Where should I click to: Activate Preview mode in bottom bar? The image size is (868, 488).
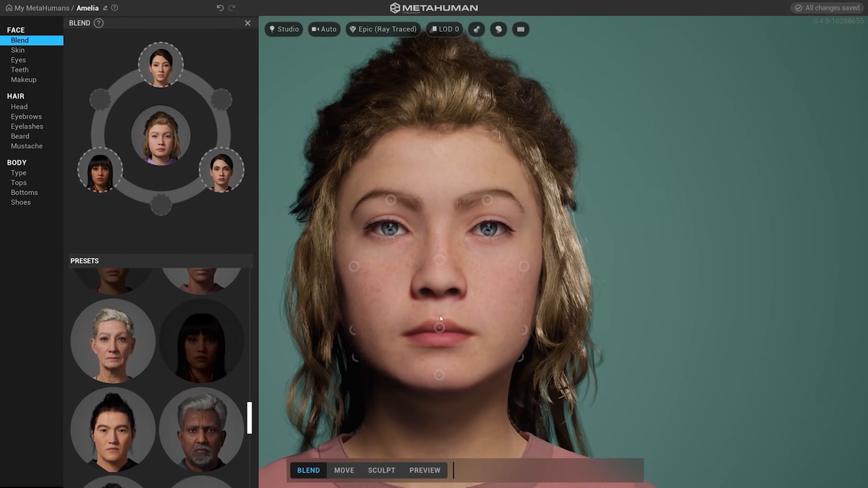[x=425, y=471]
